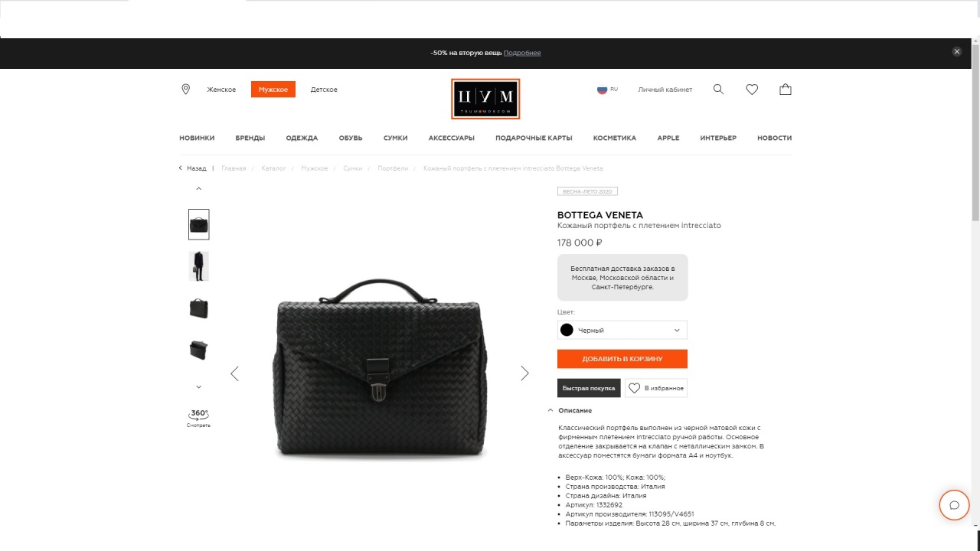980x551 pixels.
Task: Open the wishlist heart icon in header
Action: coord(752,90)
